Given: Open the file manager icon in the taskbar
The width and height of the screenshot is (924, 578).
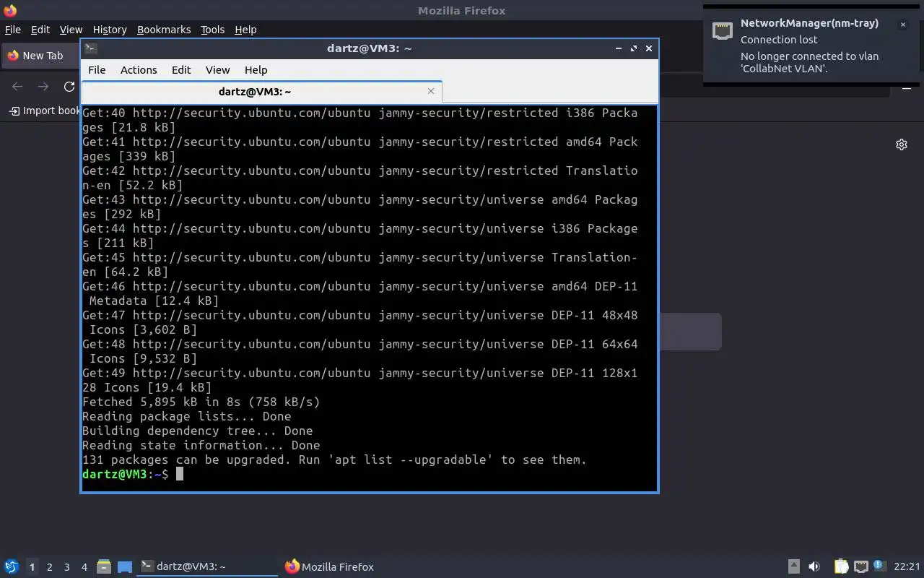Looking at the screenshot, I should tap(103, 566).
